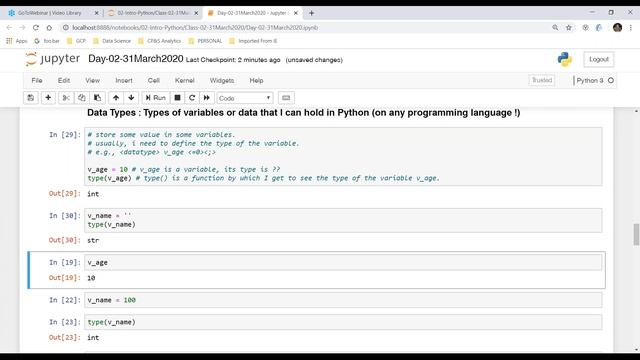The image size is (640, 360).
Task: Click cell with v_name = 100
Action: [343, 300]
